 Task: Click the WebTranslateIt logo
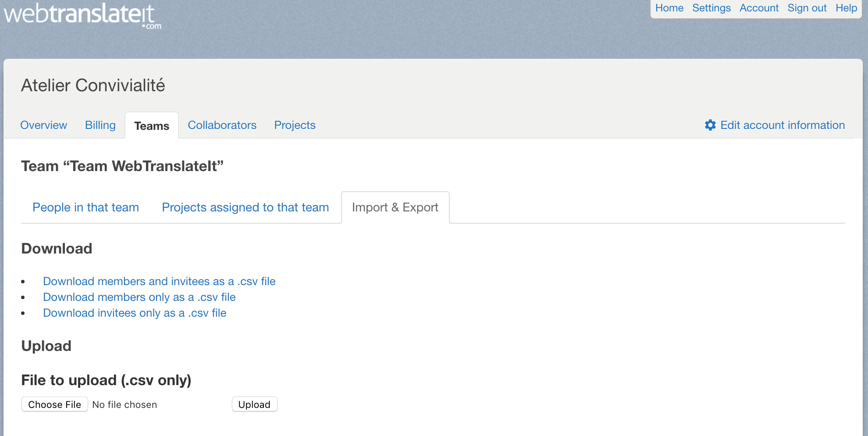point(82,15)
